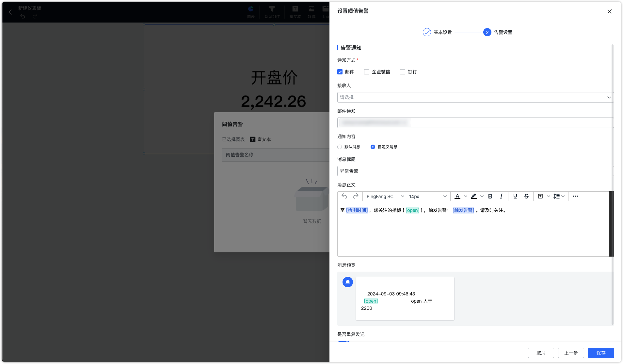Image resolution: width=623 pixels, height=364 pixels.
Task: Click the preview timestamp 2024-09-03 09:46:43
Action: coord(391,294)
